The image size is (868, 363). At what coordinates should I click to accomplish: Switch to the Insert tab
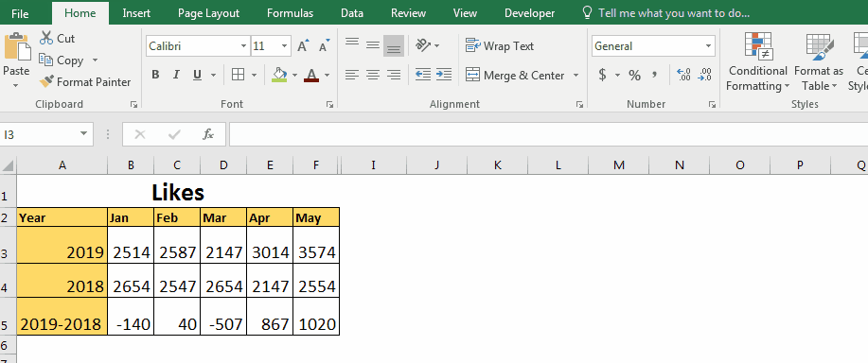coord(135,12)
